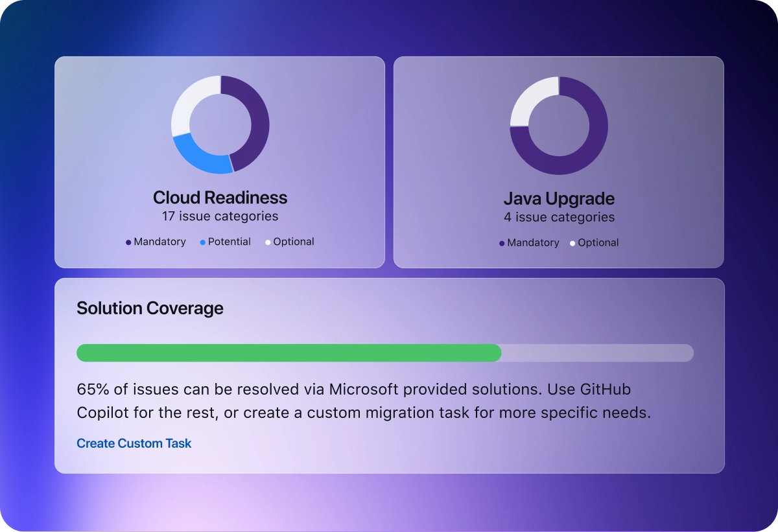778x532 pixels.
Task: Expand the Java Upgrade issue categories
Action: 560,217
